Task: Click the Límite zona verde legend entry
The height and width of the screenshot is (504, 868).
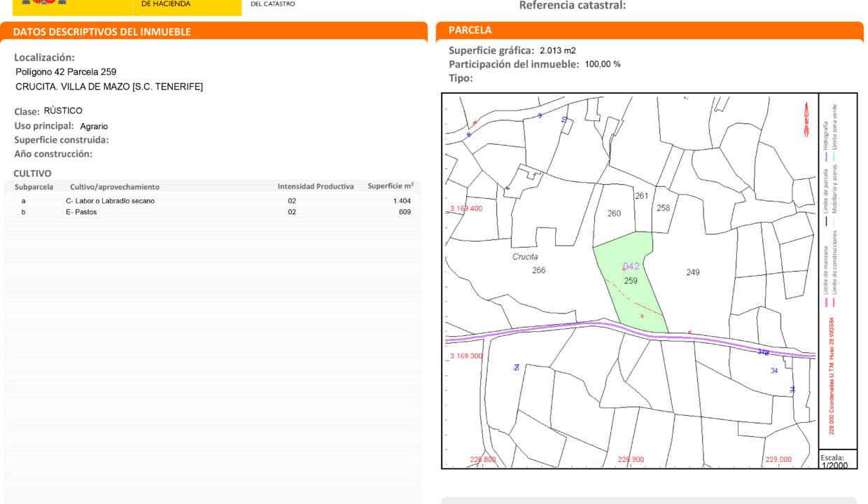Action: (834, 133)
